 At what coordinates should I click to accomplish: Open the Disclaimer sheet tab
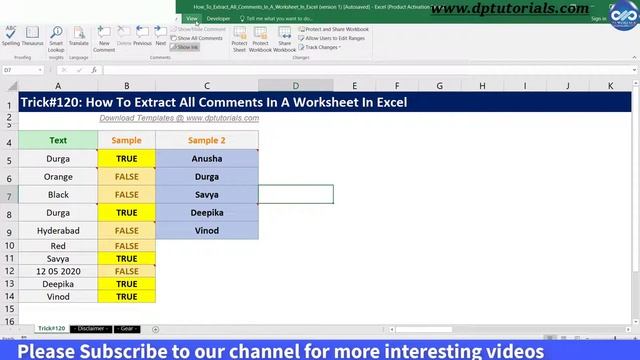click(x=91, y=329)
